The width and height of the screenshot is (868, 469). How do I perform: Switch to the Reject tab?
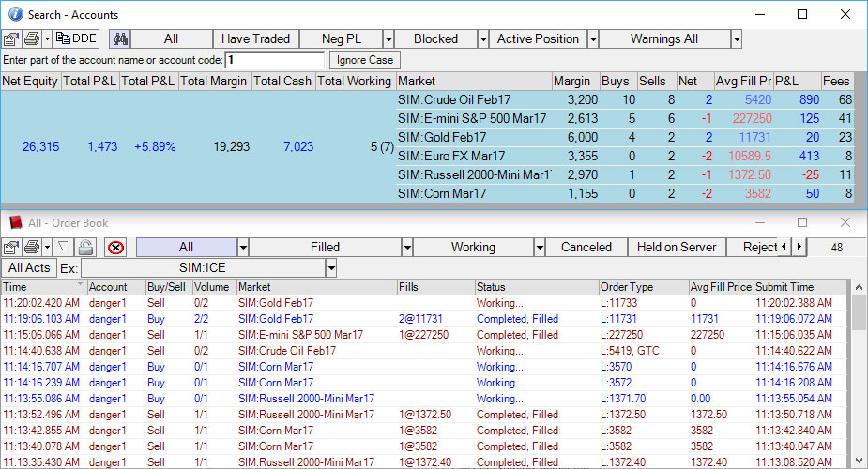click(753, 248)
